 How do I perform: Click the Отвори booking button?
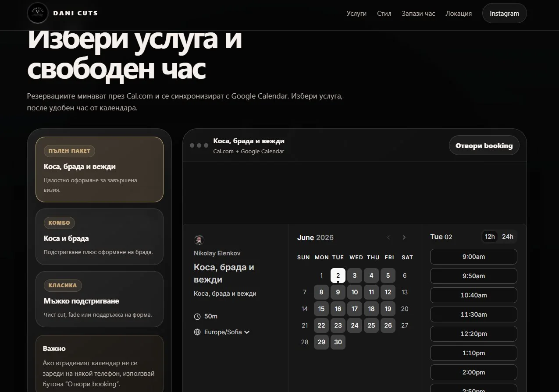tap(484, 145)
